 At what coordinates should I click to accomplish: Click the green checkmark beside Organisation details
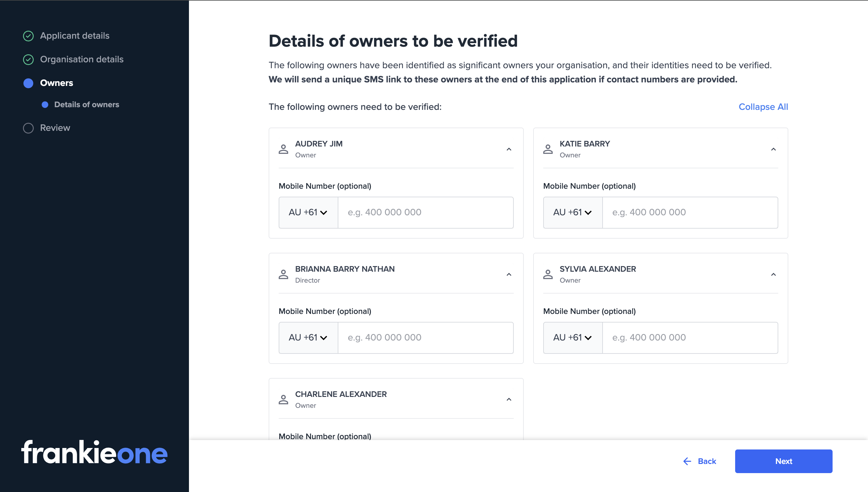28,59
